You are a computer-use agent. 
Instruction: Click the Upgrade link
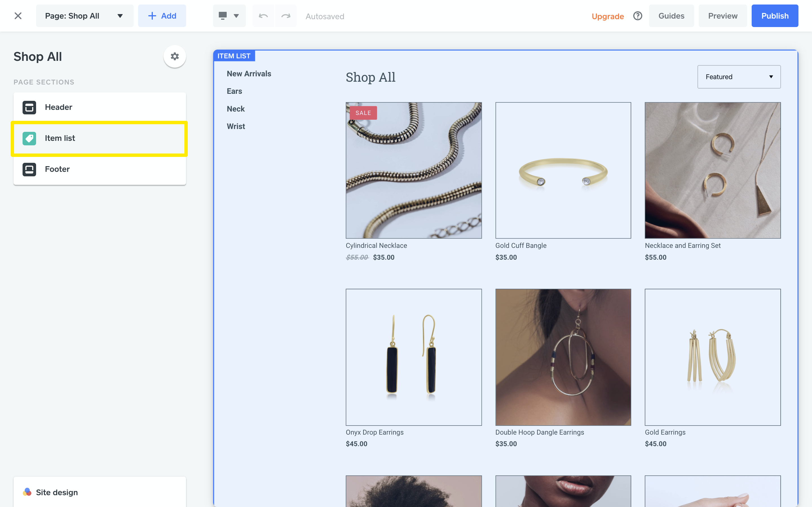point(608,16)
